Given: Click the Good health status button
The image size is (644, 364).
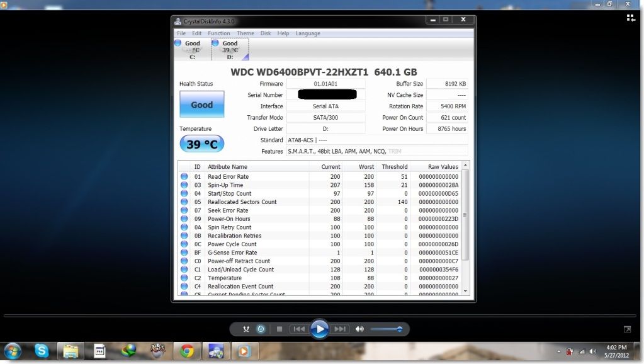Looking at the screenshot, I should (x=201, y=105).
